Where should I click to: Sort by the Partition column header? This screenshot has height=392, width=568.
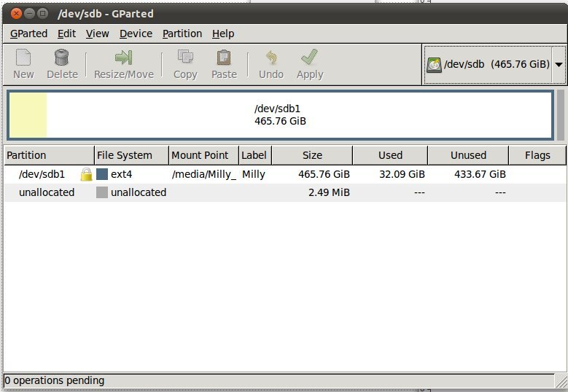point(49,155)
